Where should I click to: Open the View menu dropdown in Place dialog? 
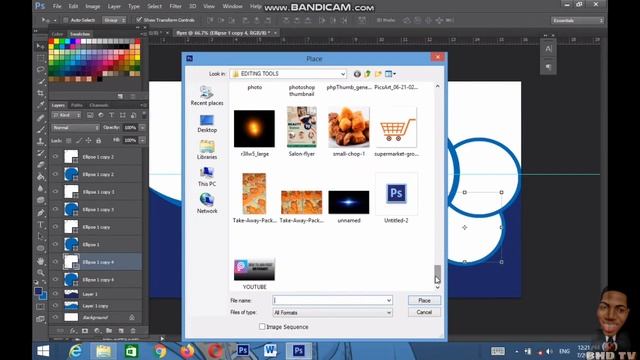click(391, 74)
